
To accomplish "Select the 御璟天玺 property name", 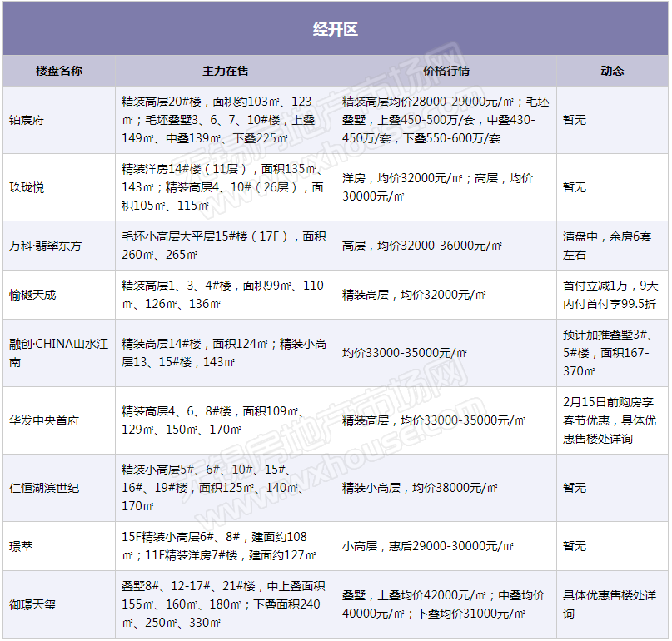I will [x=32, y=604].
